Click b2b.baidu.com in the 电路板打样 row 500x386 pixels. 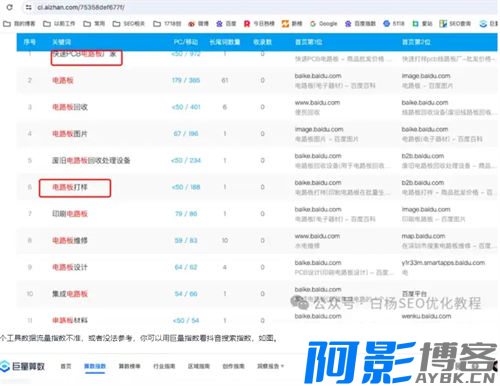pyautogui.click(x=423, y=183)
